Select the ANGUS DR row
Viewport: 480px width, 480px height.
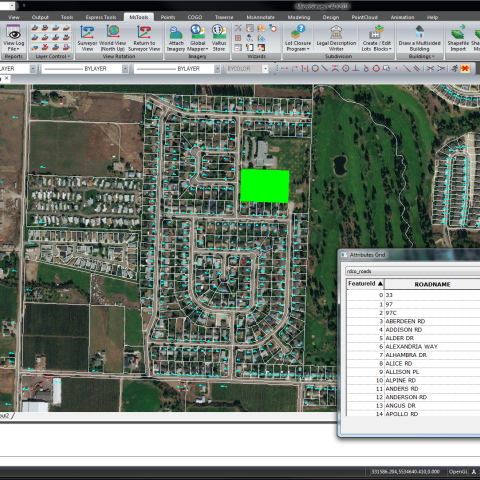point(413,406)
